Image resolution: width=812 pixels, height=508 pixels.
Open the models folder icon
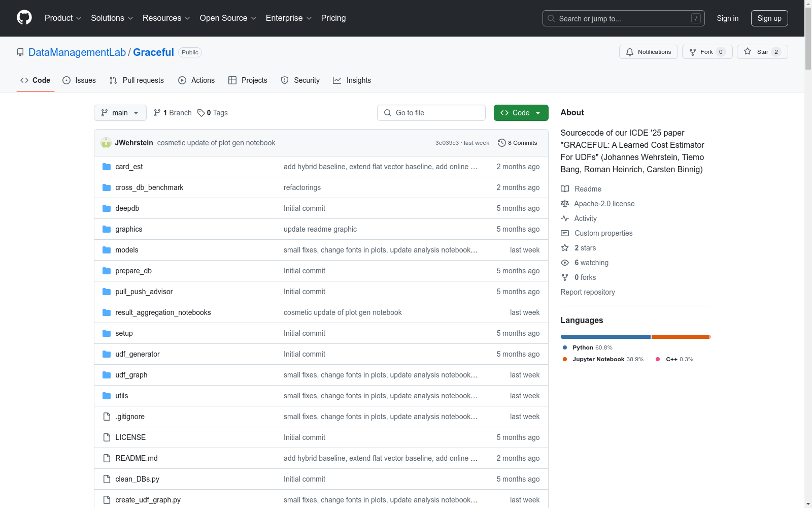[107, 250]
